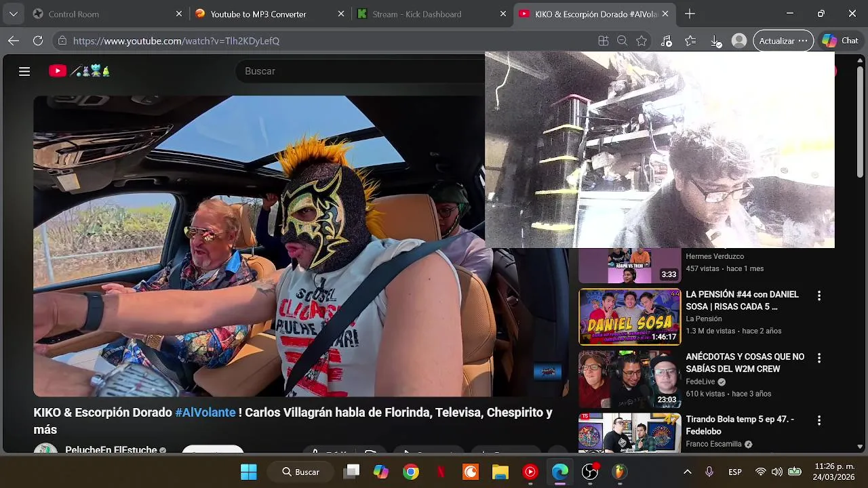Screen dimensions: 868x488
Task: Open the Edge profile avatar
Action: point(739,41)
